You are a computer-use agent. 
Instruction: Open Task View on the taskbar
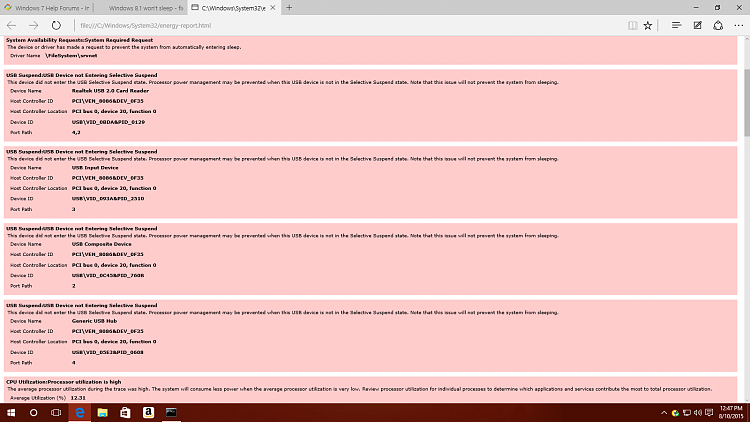point(56,412)
